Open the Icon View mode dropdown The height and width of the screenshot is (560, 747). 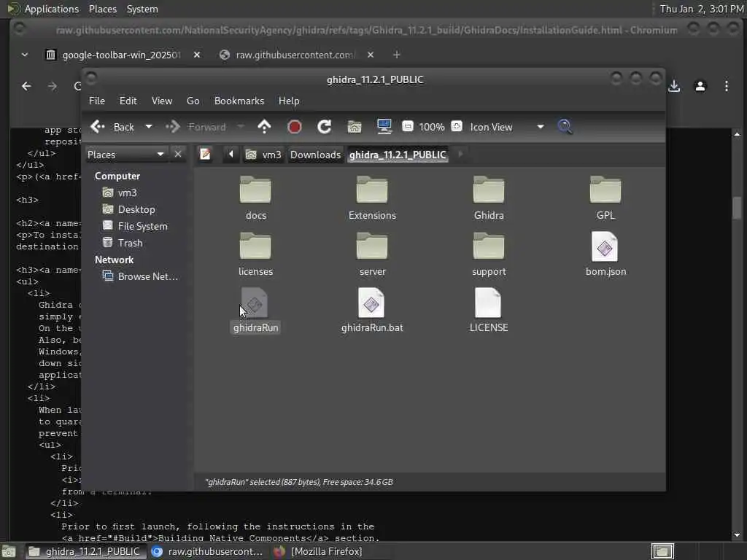[507, 127]
